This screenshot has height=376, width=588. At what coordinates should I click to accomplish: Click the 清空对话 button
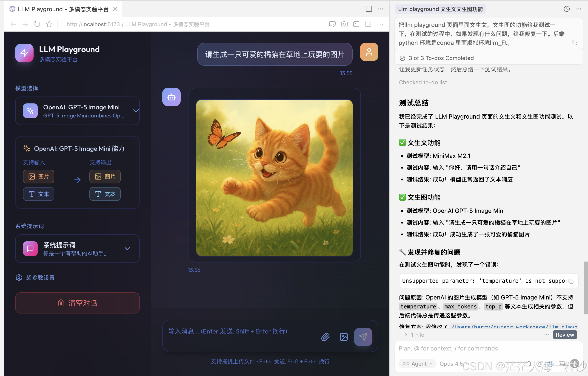pyautogui.click(x=77, y=303)
